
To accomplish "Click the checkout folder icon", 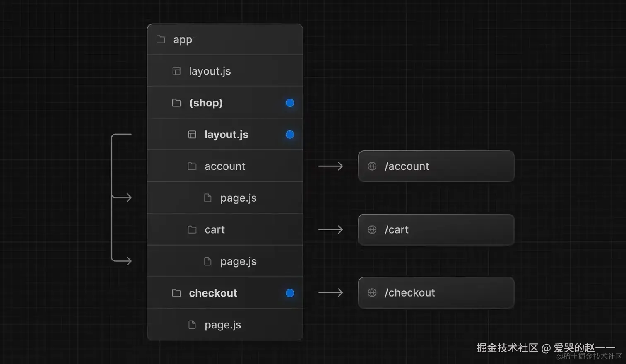I will click(x=176, y=293).
